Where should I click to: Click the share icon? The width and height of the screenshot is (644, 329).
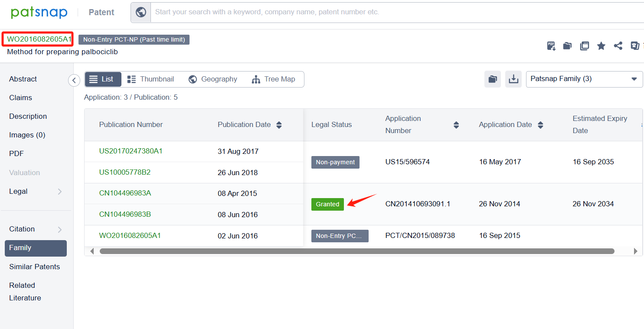tap(618, 46)
